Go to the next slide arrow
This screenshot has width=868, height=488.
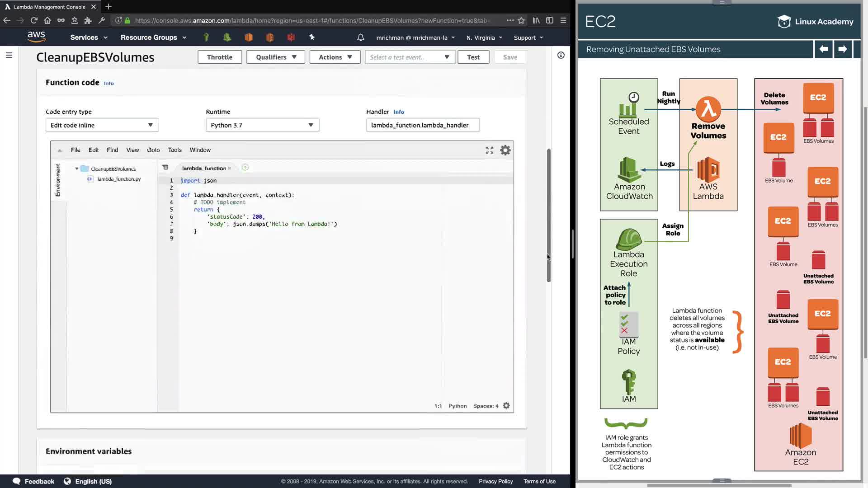tap(842, 49)
